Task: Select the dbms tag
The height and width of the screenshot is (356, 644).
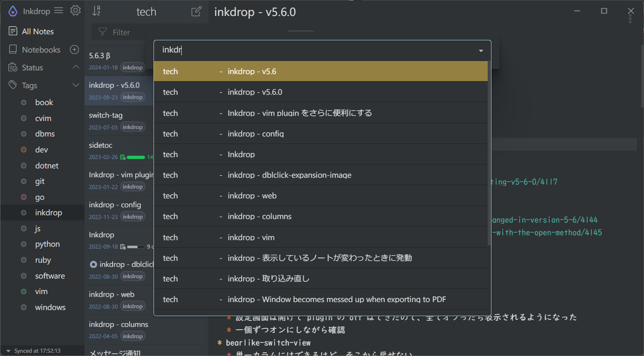Action: pyautogui.click(x=43, y=134)
